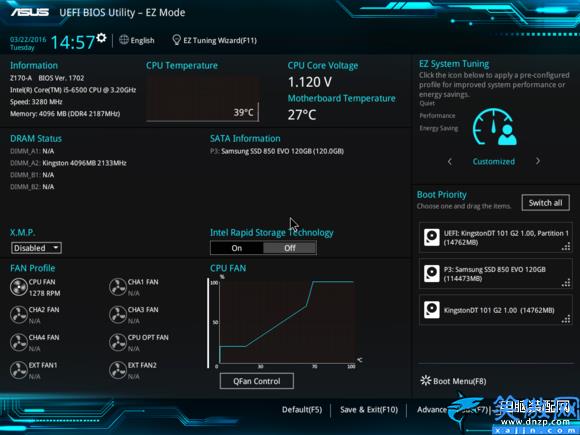
Task: Click the CPU FAN spinner icon
Action: [x=18, y=287]
